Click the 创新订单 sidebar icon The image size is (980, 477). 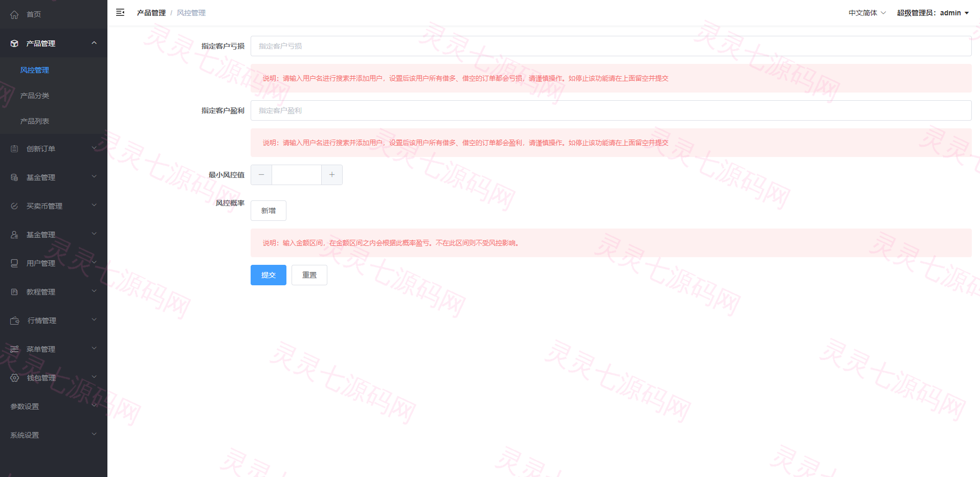pyautogui.click(x=14, y=149)
